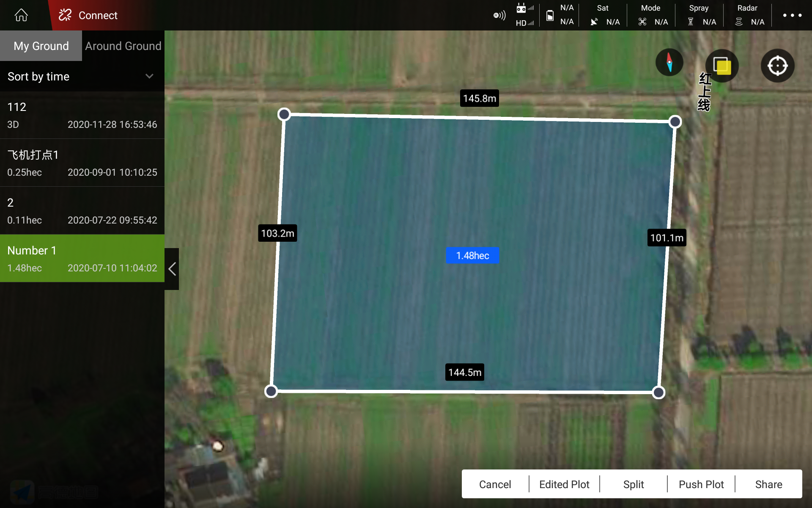812x508 pixels.
Task: Open the Home screen icon
Action: [x=21, y=15]
